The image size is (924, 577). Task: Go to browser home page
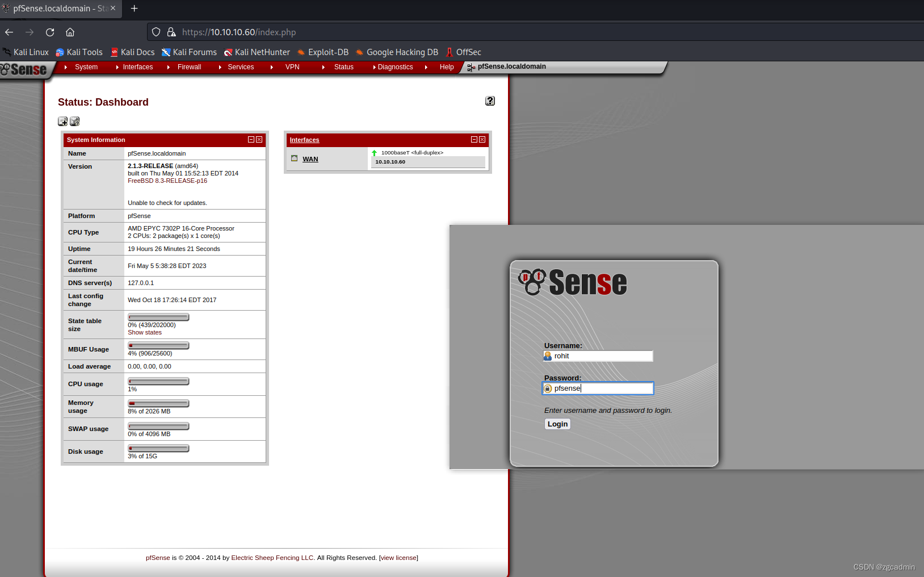click(x=70, y=32)
